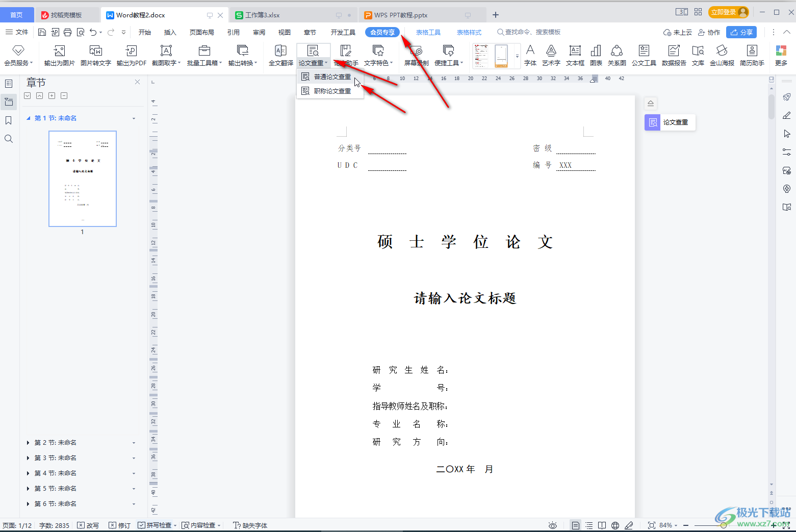Collapse 第 1 节: 未命名 section
The width and height of the screenshot is (796, 532).
(28, 118)
